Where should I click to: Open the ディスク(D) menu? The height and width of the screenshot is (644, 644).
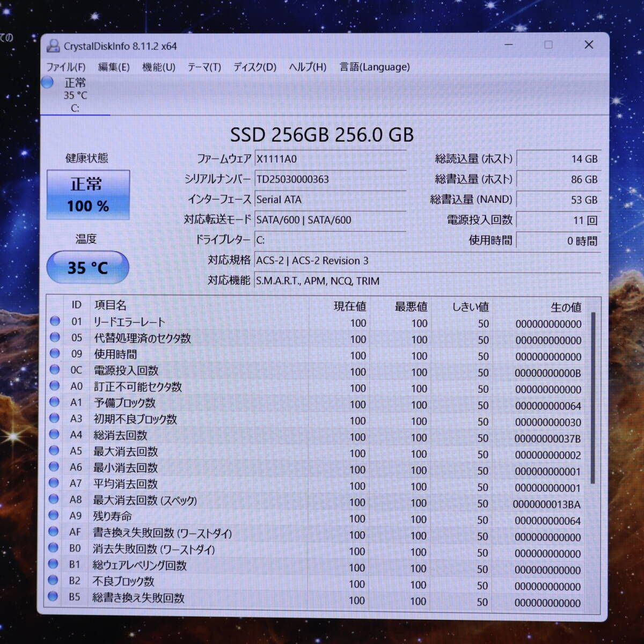[254, 67]
